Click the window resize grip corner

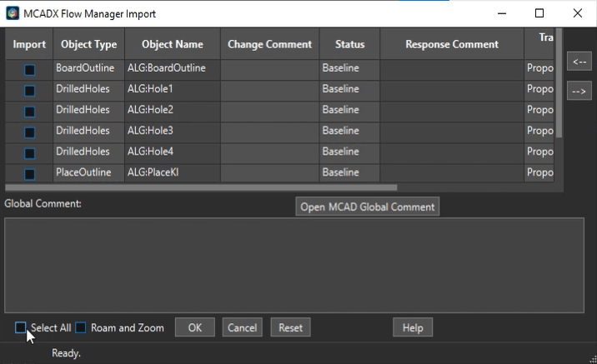pyautogui.click(x=593, y=360)
